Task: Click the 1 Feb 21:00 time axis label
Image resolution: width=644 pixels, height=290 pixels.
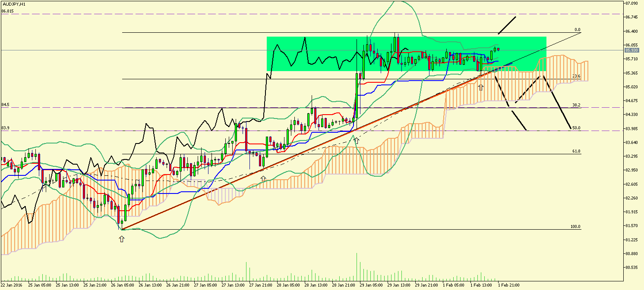Action: 509,285
